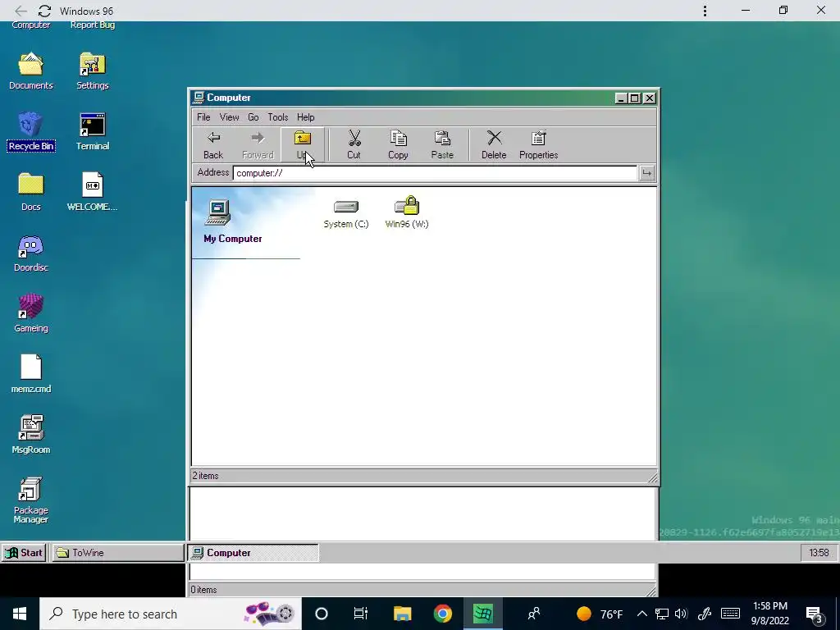Click the My Computer sidebar heading
Viewport: 840px width, 630px height.
[232, 239]
